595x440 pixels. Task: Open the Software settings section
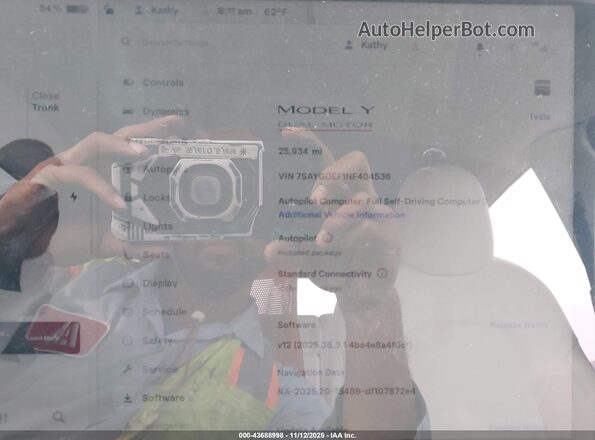point(154,398)
